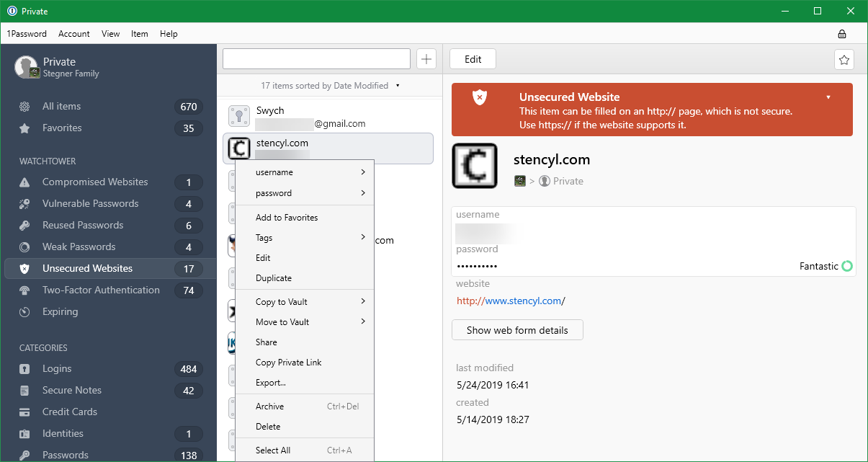Lock 1Password using the padlock icon

tap(841, 33)
